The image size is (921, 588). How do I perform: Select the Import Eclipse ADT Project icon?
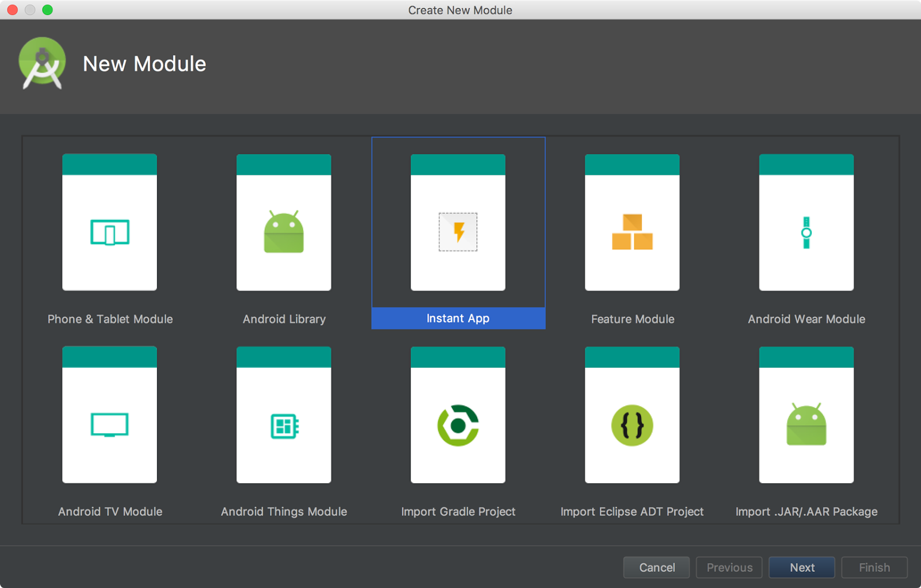pyautogui.click(x=631, y=425)
